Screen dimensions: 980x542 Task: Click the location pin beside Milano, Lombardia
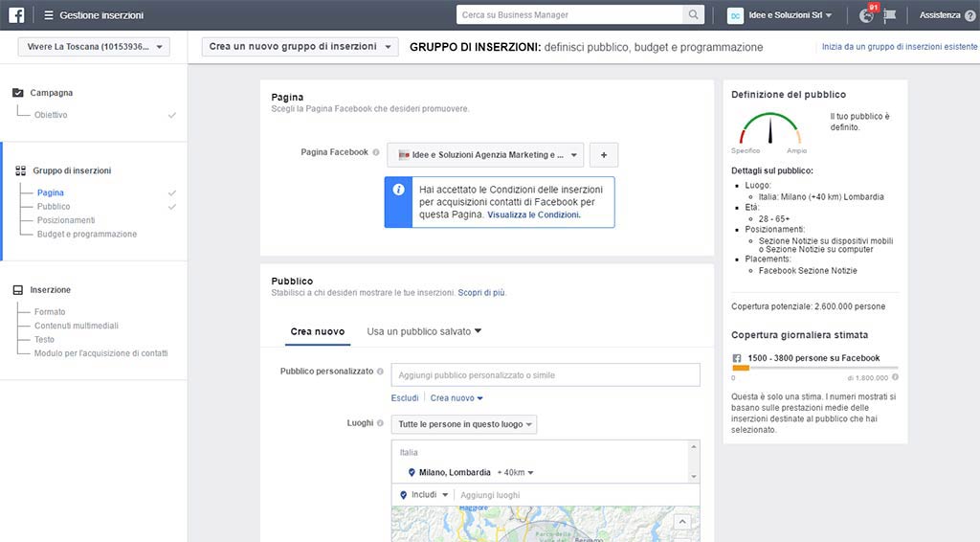coord(412,473)
